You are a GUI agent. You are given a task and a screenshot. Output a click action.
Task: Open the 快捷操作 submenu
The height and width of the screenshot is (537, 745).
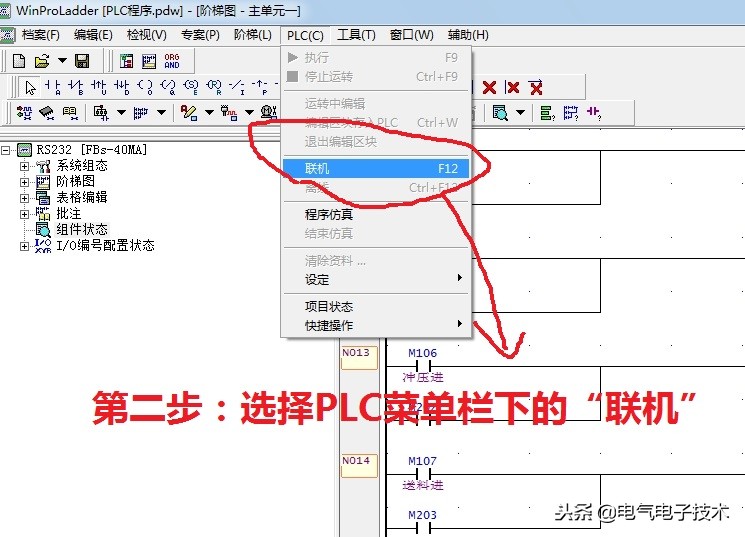[x=376, y=326]
